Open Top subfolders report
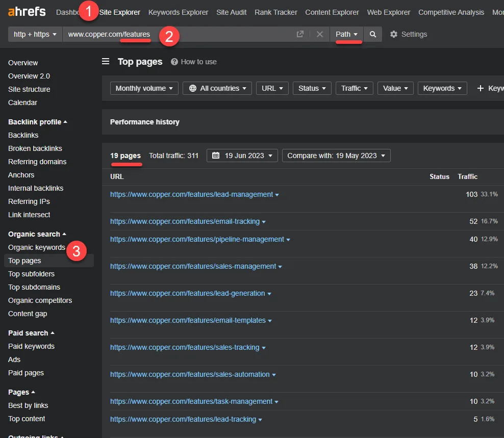The image size is (504, 438). [x=31, y=274]
